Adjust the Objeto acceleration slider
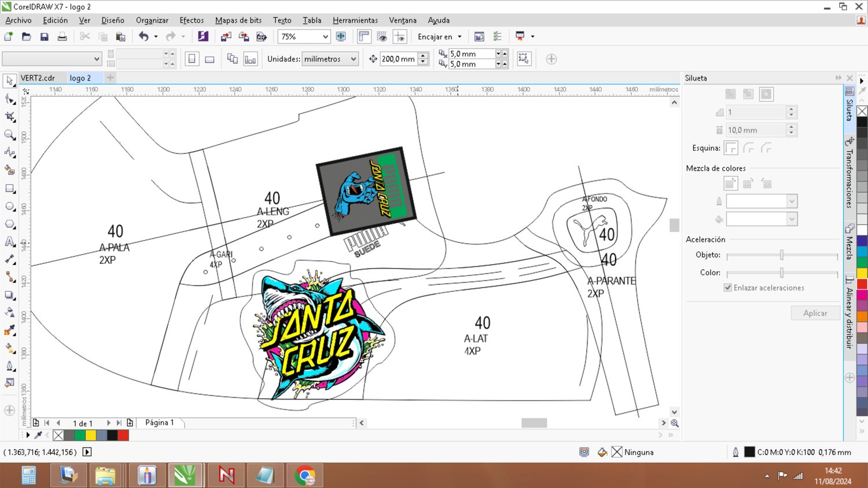This screenshot has width=868, height=488. point(781,255)
